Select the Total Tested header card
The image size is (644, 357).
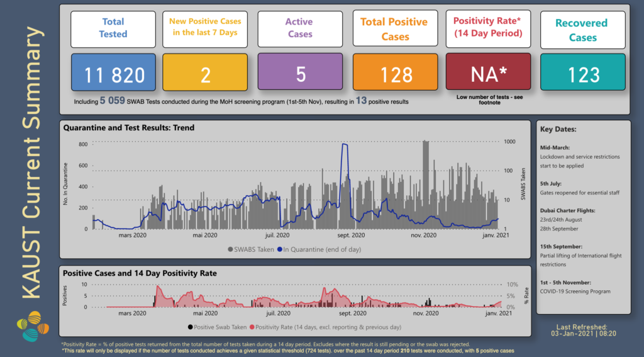pos(113,28)
